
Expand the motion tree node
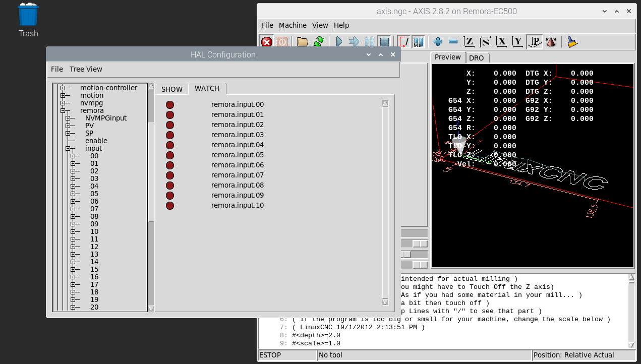tap(63, 96)
